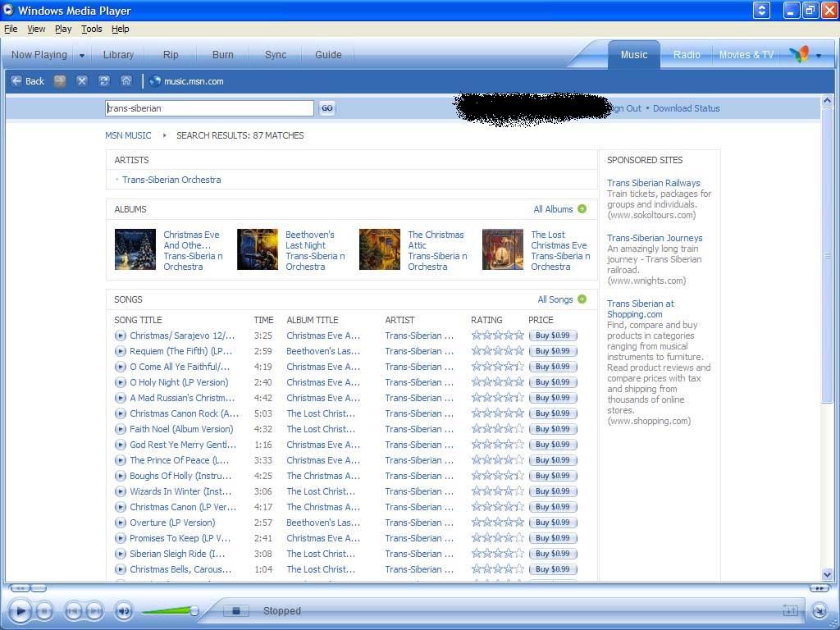Switch to the Library tab
This screenshot has height=630, width=840.
[x=118, y=55]
